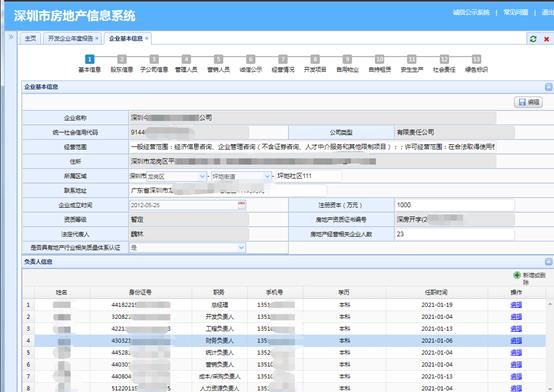Go to step 11 安全生产
This screenshot has height=392, width=554.
coord(412,64)
